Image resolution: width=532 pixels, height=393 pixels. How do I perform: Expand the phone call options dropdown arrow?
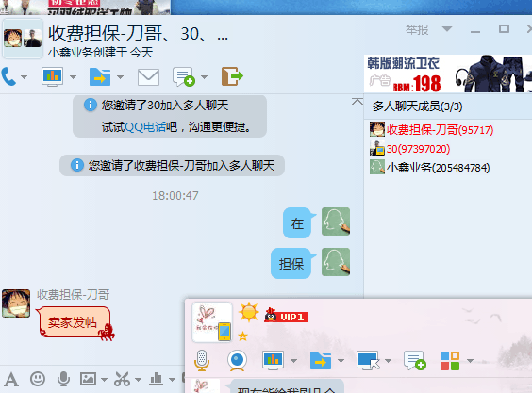(25, 77)
